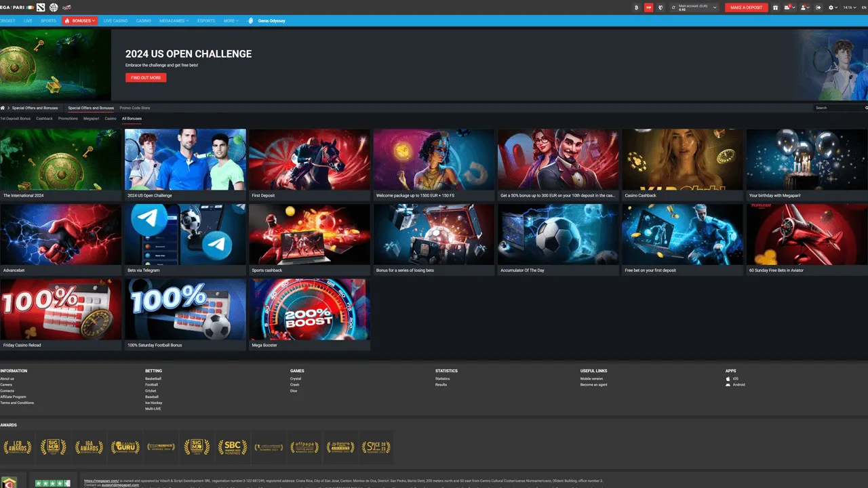The height and width of the screenshot is (488, 868).
Task: Open the Megagames dropdown menu
Action: pyautogui.click(x=175, y=21)
